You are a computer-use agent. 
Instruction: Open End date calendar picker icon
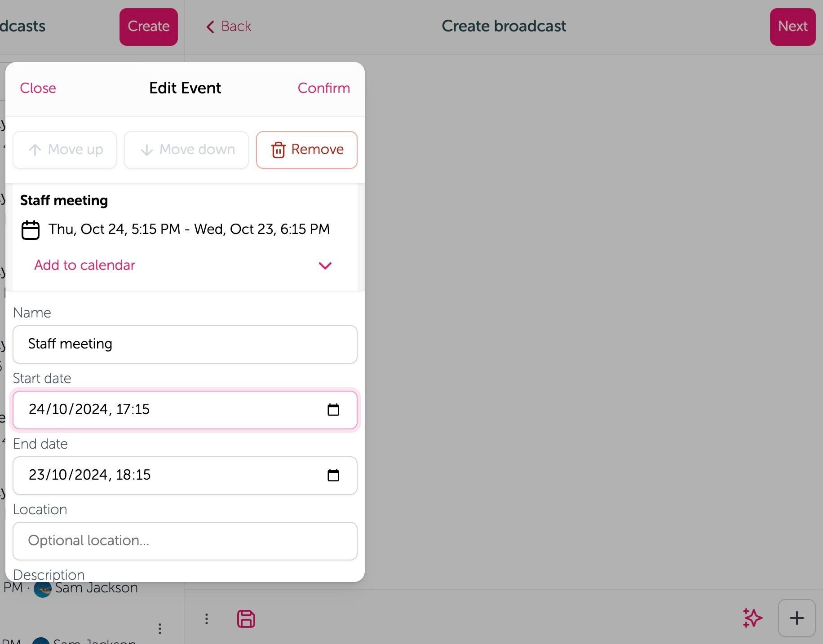[333, 475]
